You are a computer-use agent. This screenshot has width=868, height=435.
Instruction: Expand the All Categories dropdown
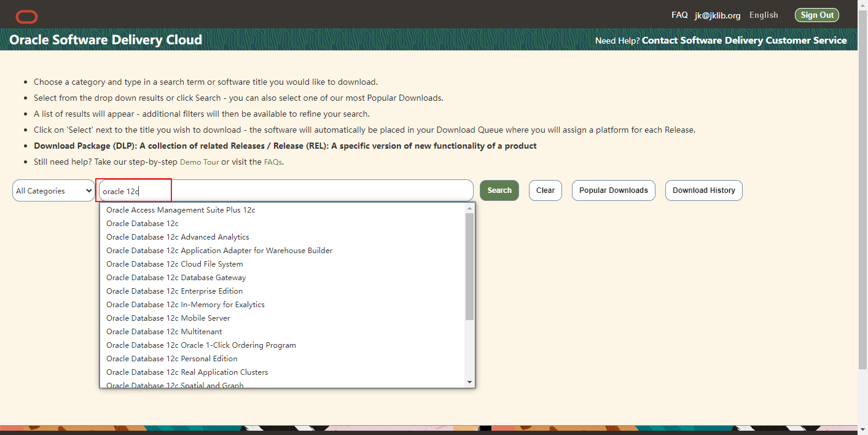click(x=53, y=190)
